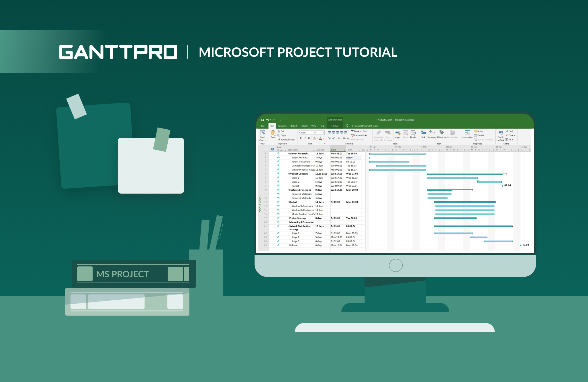Apply the red font color
The width and height of the screenshot is (588, 382).
320,138
